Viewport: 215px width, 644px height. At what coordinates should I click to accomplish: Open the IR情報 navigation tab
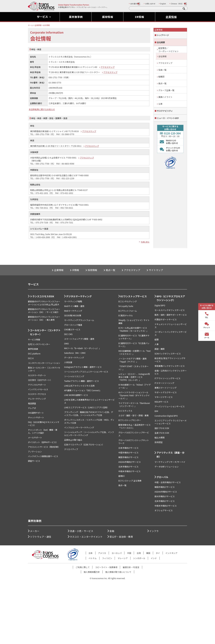tap(139, 17)
